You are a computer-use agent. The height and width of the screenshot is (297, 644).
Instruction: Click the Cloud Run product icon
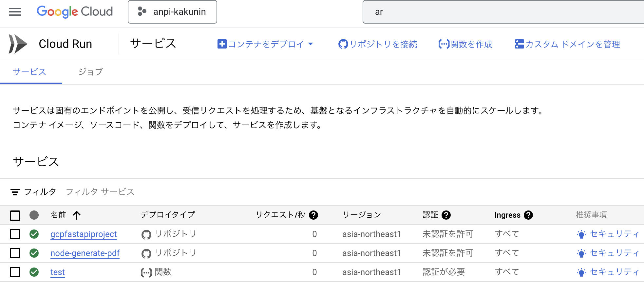coord(18,44)
